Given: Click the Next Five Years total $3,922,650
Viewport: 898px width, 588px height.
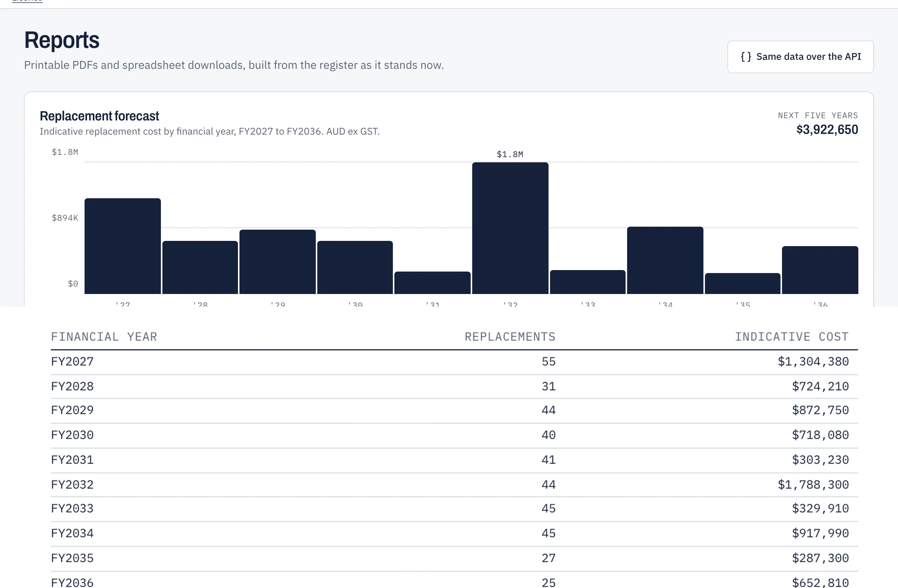Looking at the screenshot, I should point(827,130).
